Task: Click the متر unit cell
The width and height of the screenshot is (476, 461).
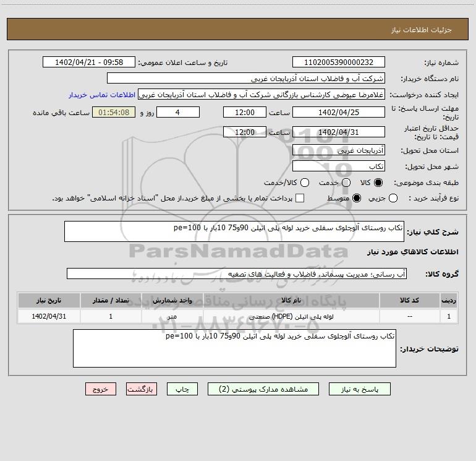Action: point(172,316)
